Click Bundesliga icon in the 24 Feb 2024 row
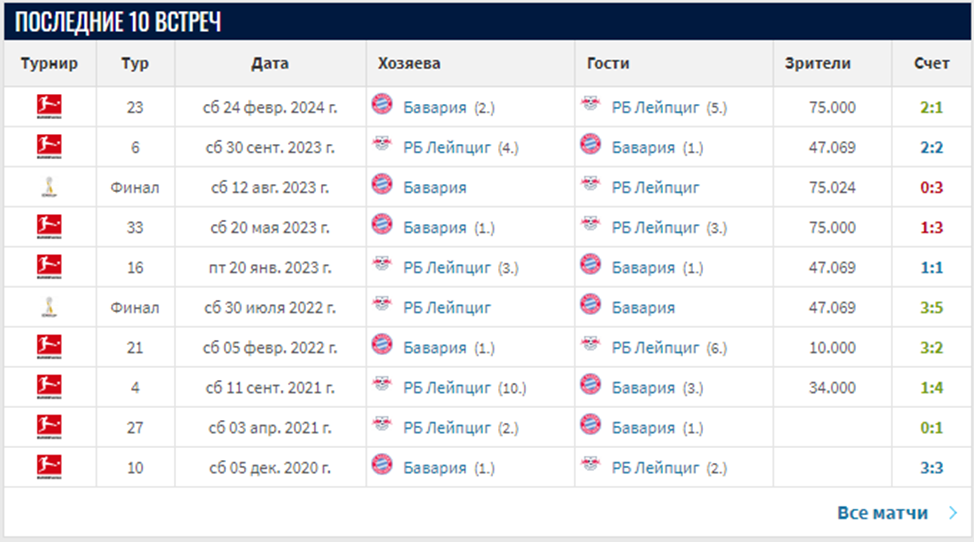Screen dimensions: 974x542 click(49, 106)
